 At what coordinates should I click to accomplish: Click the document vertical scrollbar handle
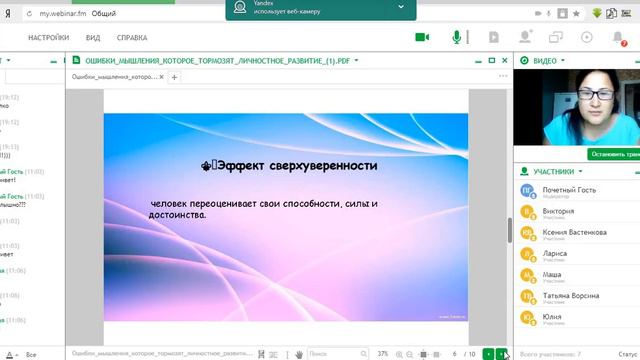coord(509,230)
